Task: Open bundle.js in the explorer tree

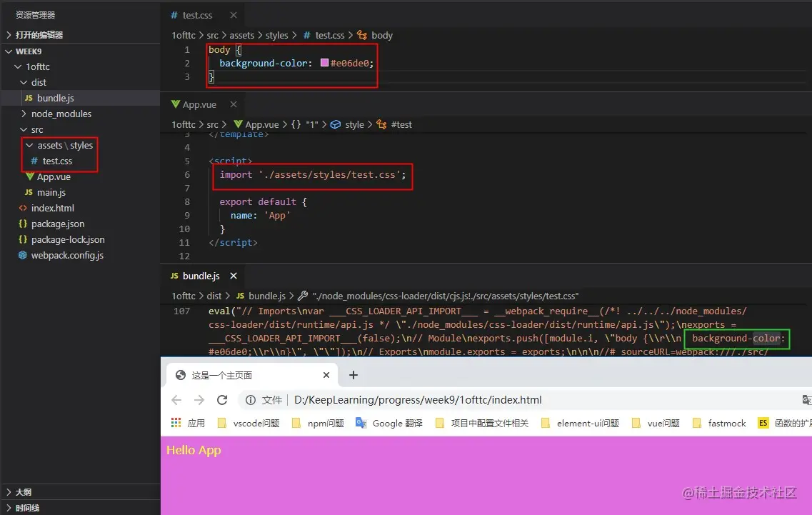Action: pos(55,98)
